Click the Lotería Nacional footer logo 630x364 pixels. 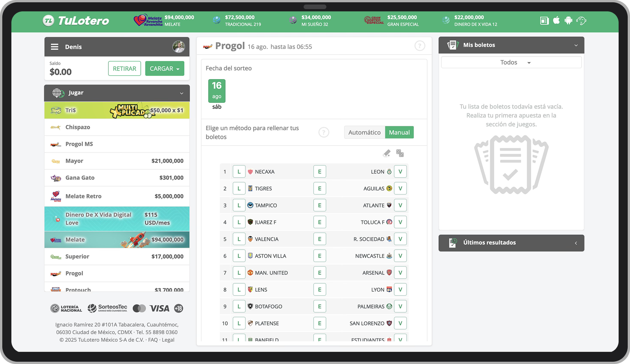(66, 308)
